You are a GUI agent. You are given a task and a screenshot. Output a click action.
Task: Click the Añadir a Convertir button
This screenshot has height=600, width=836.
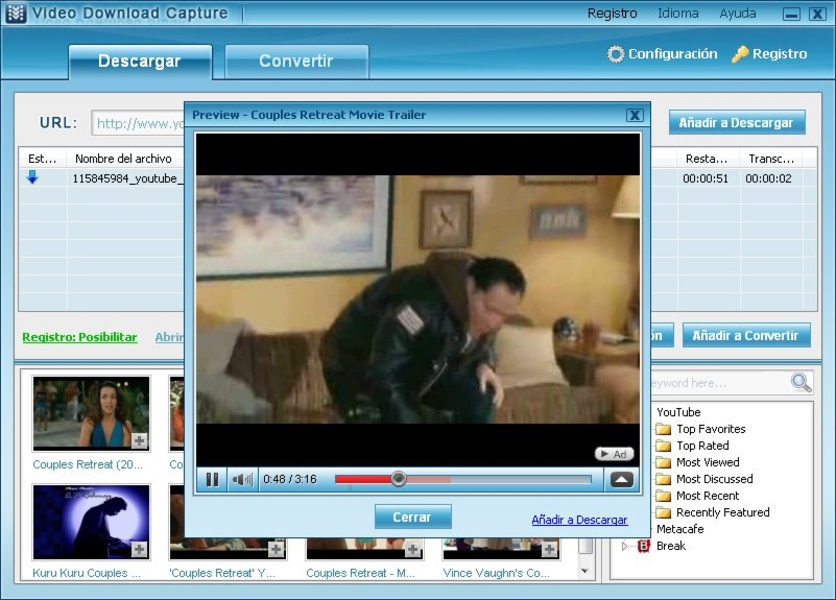(746, 335)
